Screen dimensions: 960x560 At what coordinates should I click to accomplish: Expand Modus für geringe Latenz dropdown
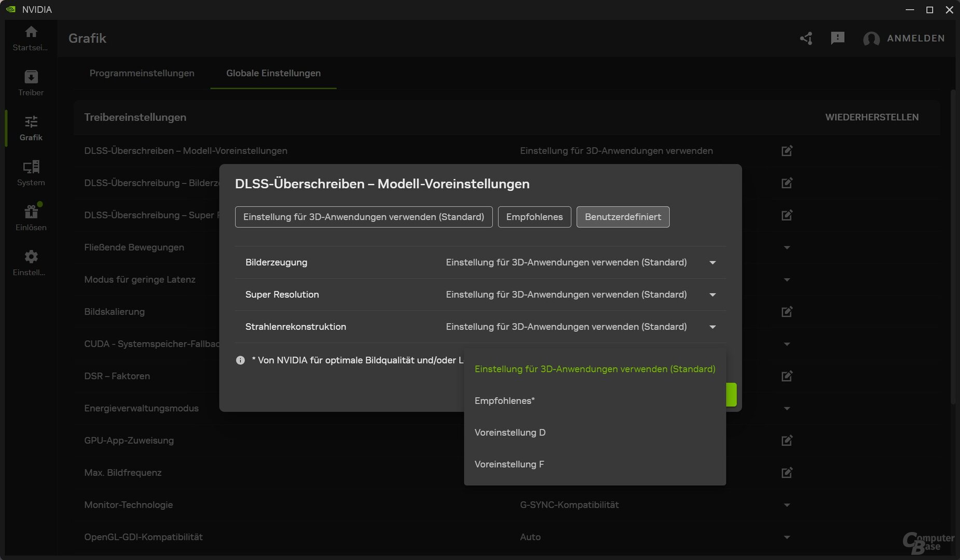pos(787,280)
